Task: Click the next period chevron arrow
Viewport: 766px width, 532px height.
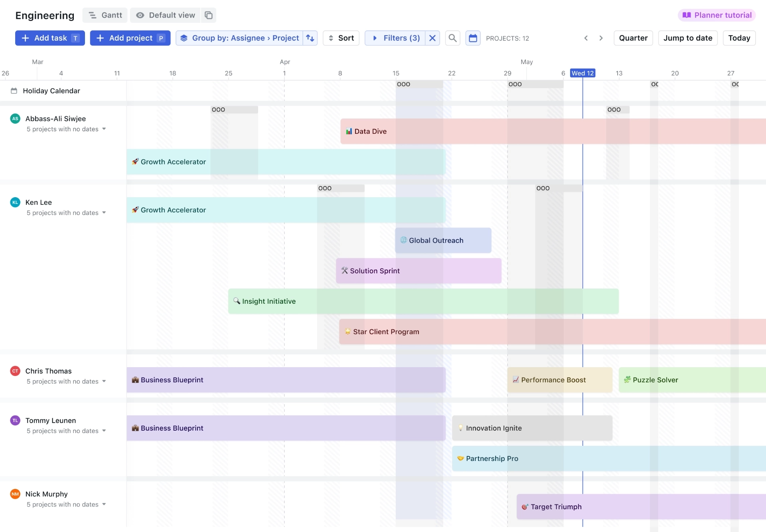Action: tap(601, 38)
